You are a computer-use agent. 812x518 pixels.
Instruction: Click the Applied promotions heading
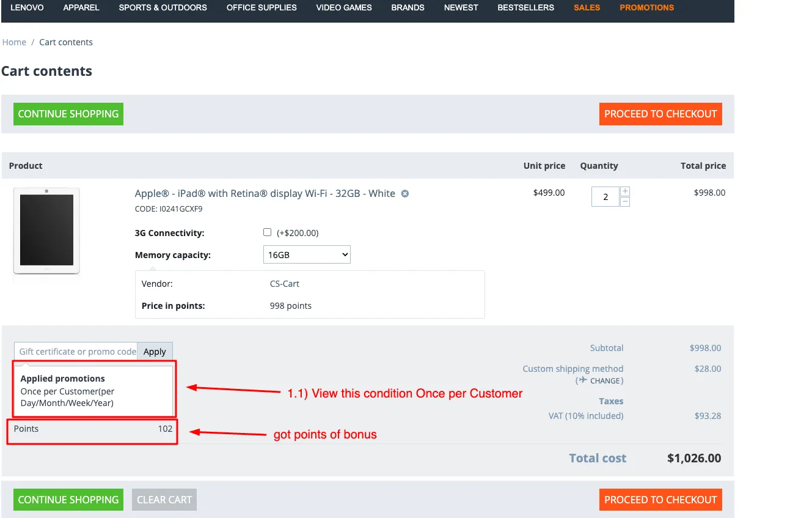(x=63, y=379)
